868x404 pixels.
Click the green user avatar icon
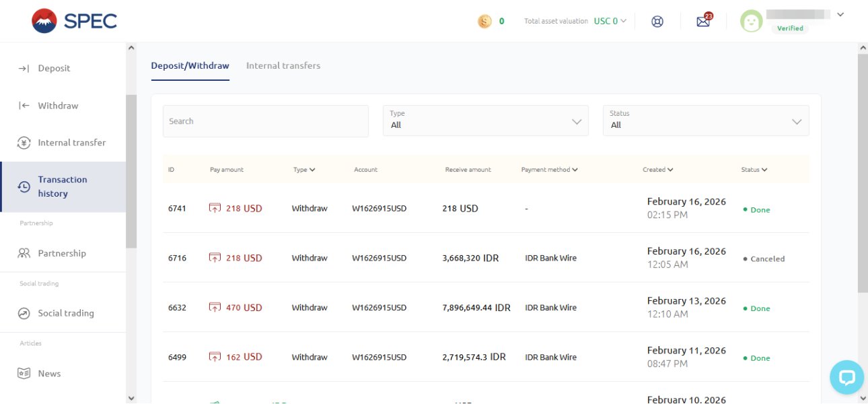pyautogui.click(x=751, y=22)
